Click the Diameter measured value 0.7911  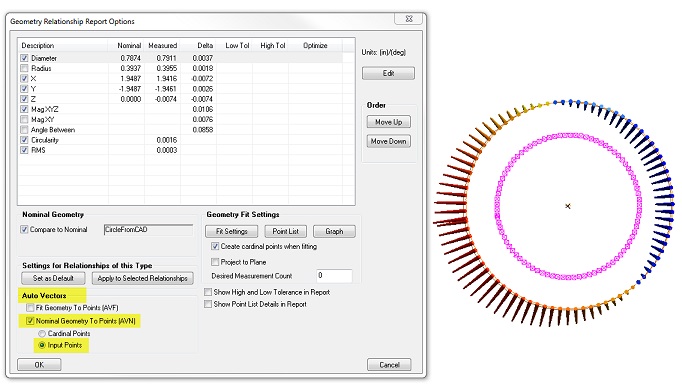(167, 58)
